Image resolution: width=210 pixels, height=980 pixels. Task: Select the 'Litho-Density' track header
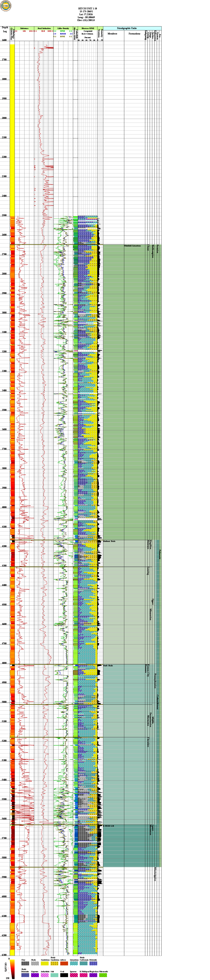pyautogui.click(x=63, y=29)
